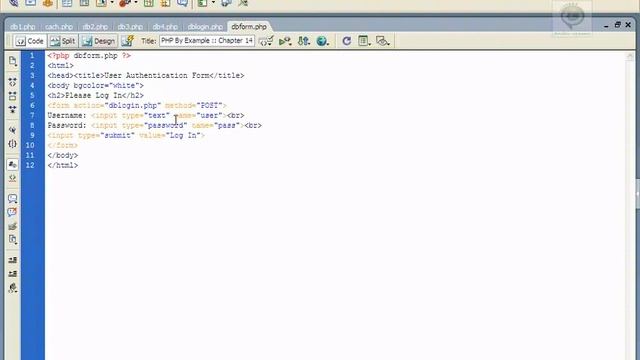Toggle Line Numbers display
This screenshot has height=360, width=640.
coord(13,164)
